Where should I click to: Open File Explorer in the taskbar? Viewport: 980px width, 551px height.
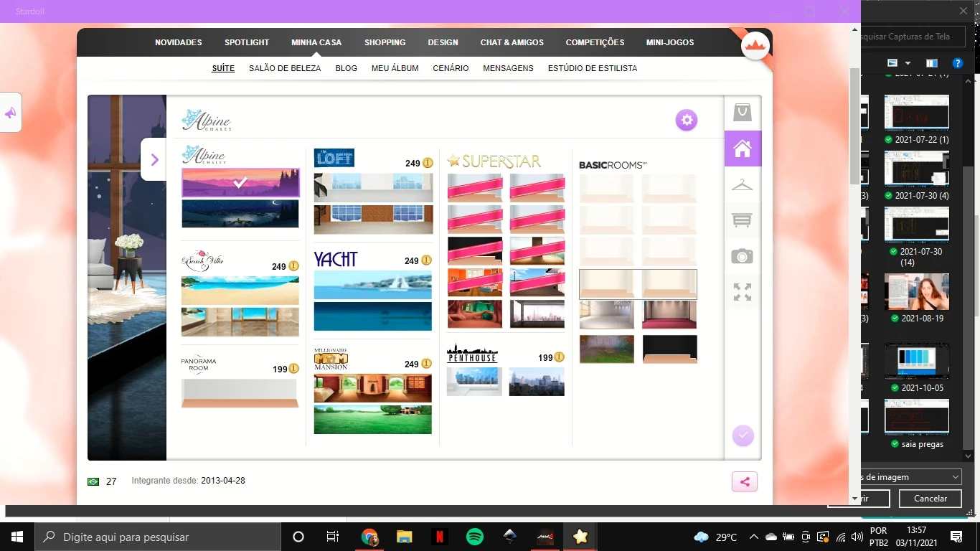click(405, 537)
